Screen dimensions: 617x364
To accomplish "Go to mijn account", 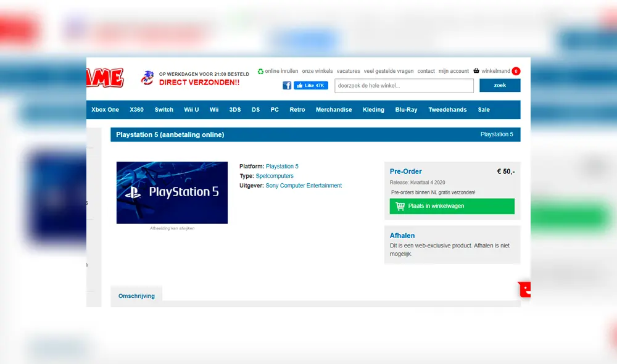I will tap(453, 71).
